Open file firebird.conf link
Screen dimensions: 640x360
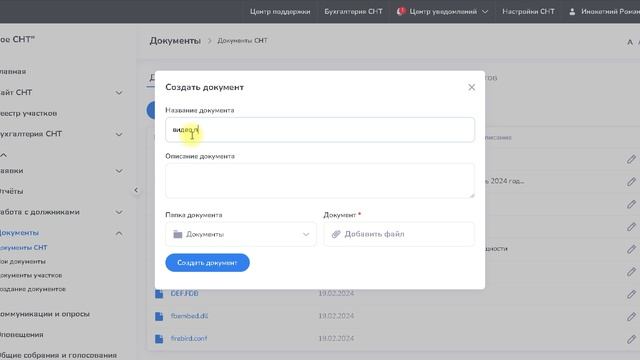click(x=189, y=338)
